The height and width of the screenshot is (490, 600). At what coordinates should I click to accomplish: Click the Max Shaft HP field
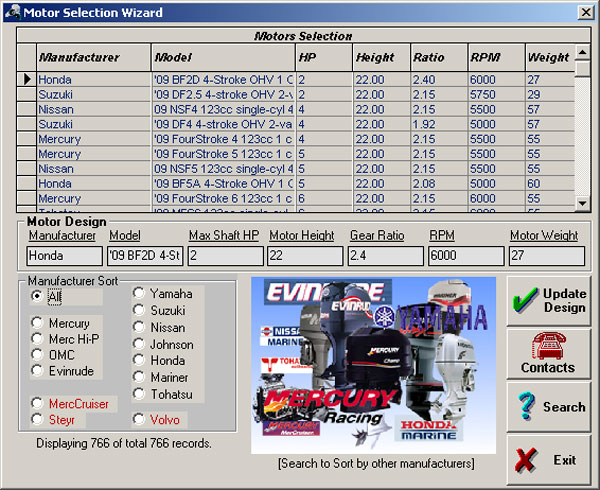pos(226,256)
